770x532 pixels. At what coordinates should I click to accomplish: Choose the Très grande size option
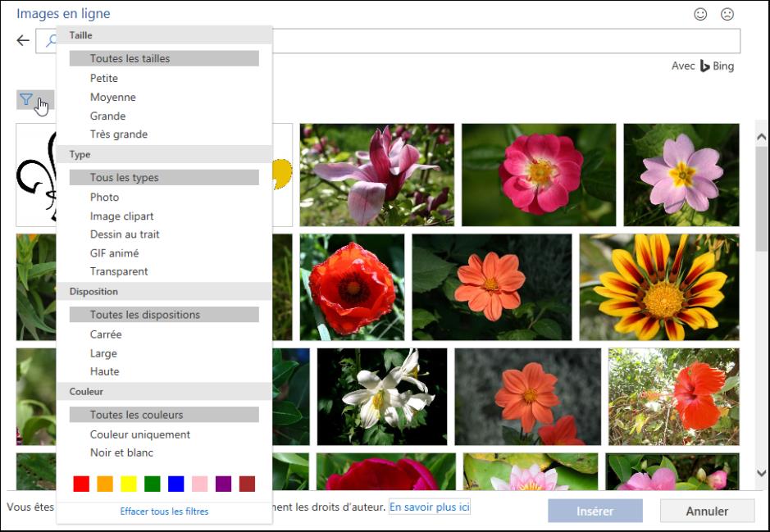119,134
